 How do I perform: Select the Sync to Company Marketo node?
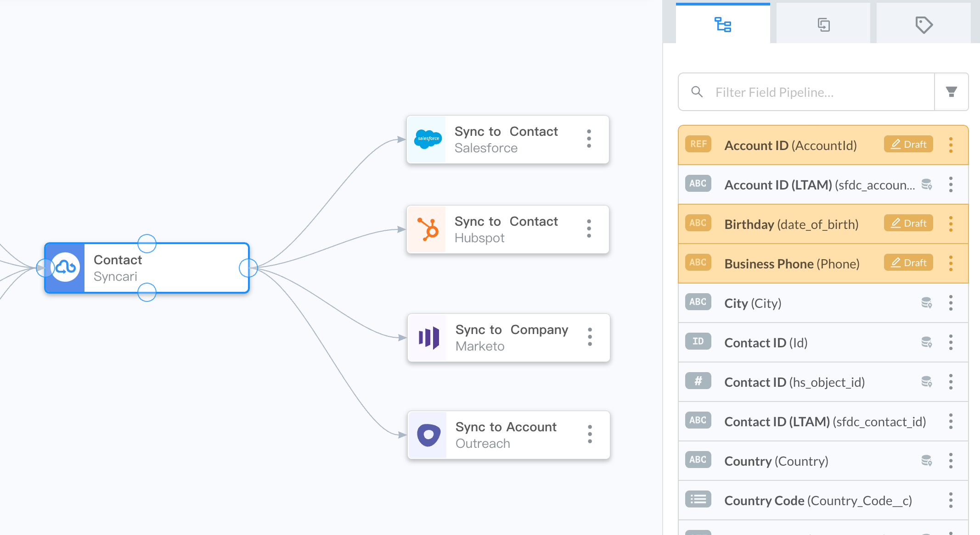pyautogui.click(x=509, y=338)
